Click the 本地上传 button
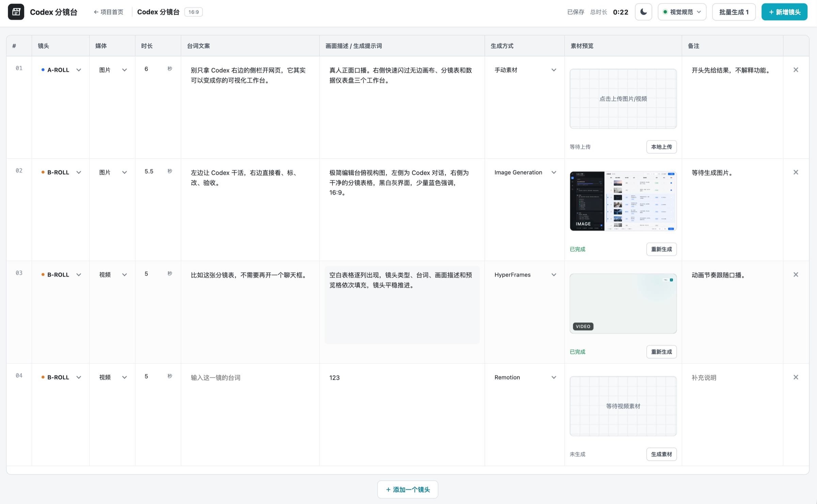The image size is (817, 504). click(661, 147)
